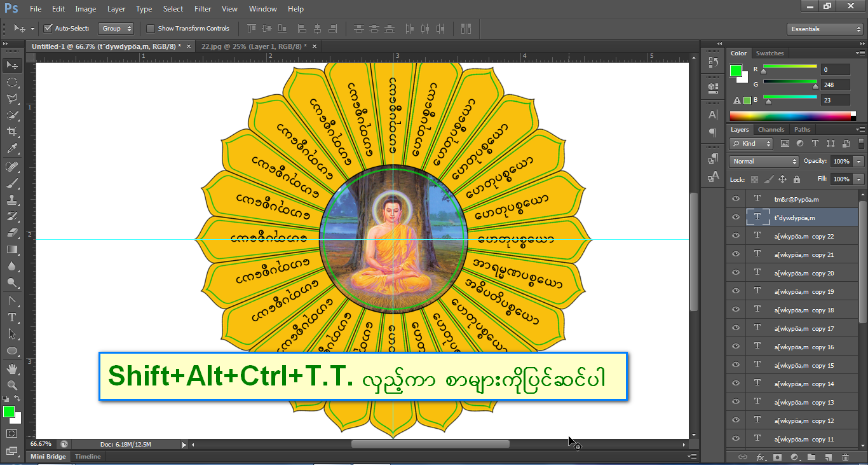Open the Timeline tab
Viewport: 868px width, 465px height.
[88, 457]
